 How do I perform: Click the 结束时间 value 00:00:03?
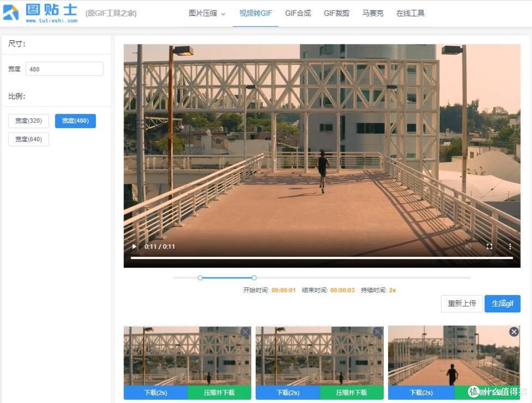[x=342, y=290]
